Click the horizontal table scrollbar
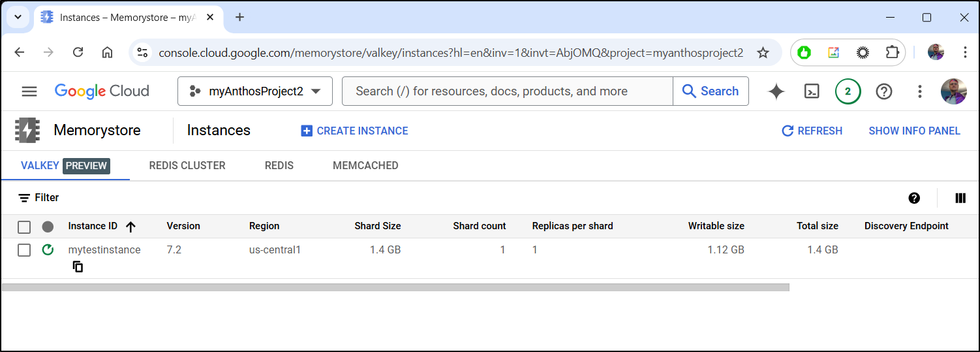This screenshot has height=352, width=980. [395, 287]
